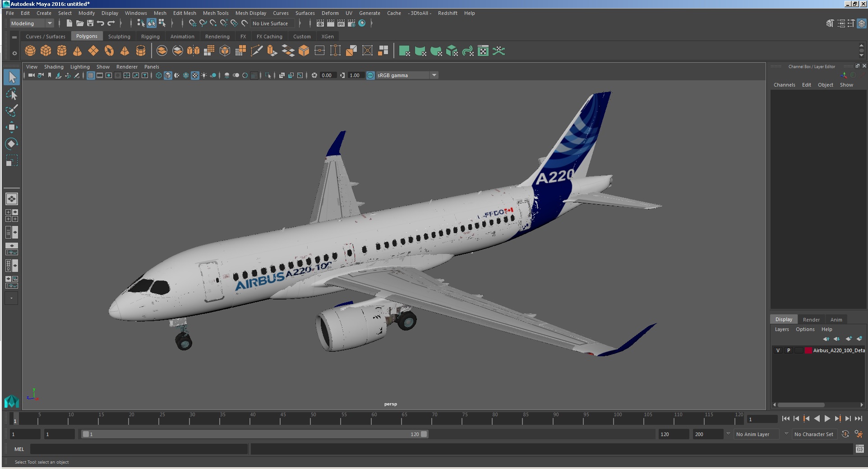Open the IPR render button
Viewport: 868px width, 469px height.
(x=341, y=23)
